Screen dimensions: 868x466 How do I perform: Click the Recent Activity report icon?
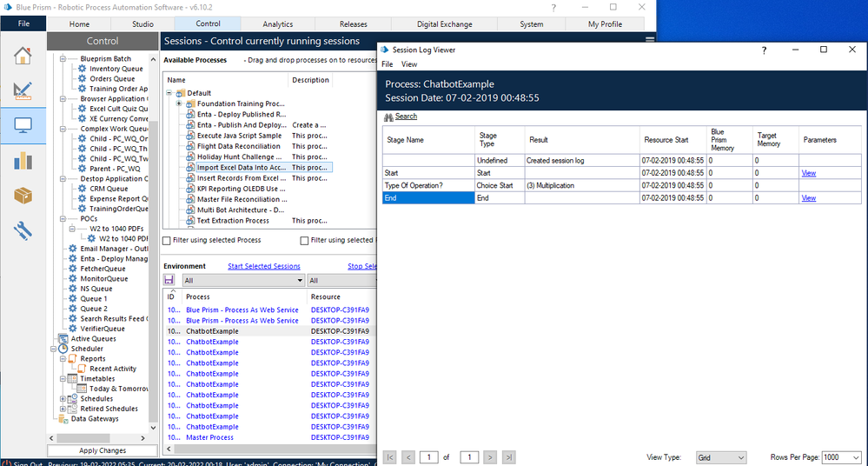pos(82,369)
